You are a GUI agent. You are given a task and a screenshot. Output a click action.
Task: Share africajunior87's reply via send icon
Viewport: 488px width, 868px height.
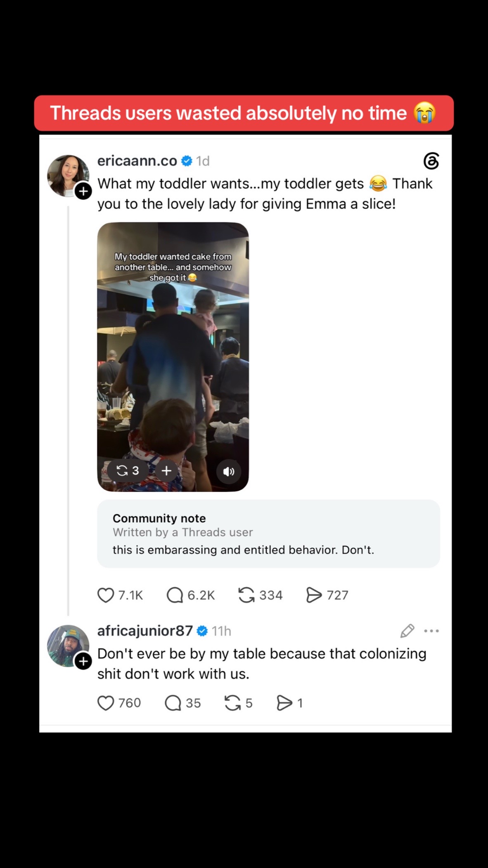[x=284, y=703]
